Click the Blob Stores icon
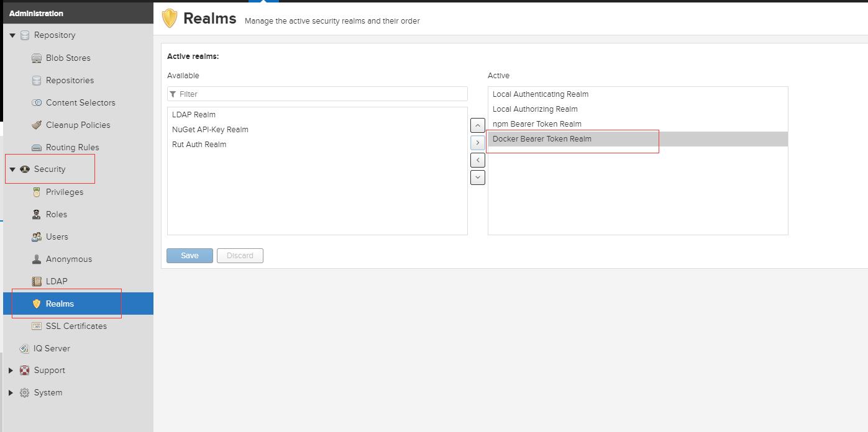 (37, 58)
